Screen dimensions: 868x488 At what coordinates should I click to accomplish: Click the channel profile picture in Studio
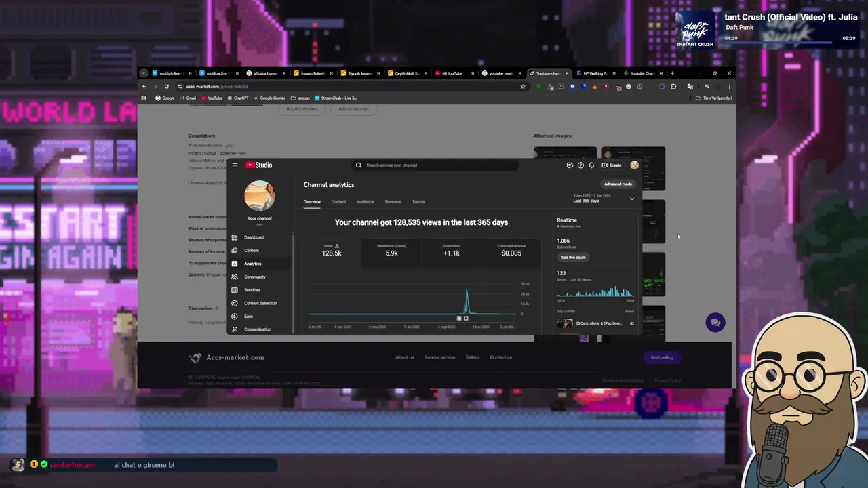(260, 196)
